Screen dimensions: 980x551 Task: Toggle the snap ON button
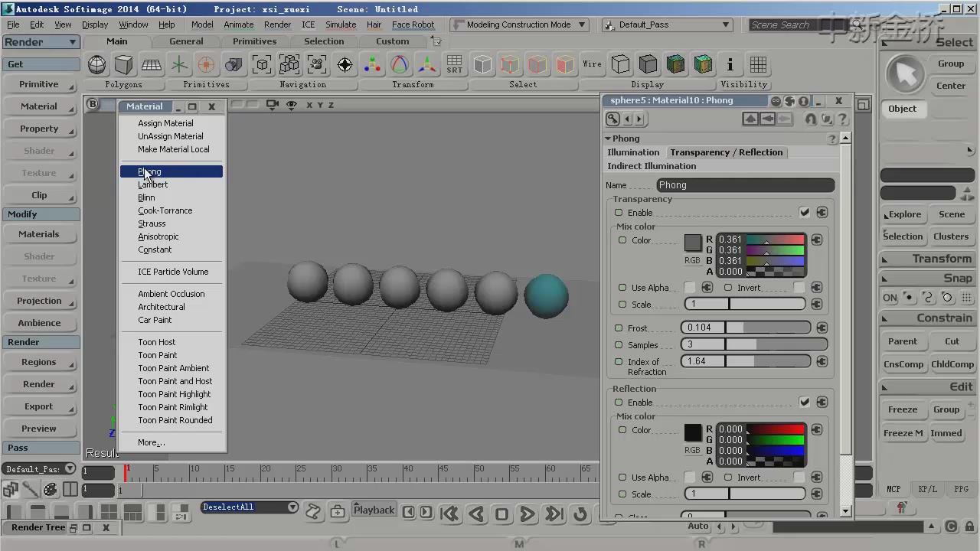(890, 298)
